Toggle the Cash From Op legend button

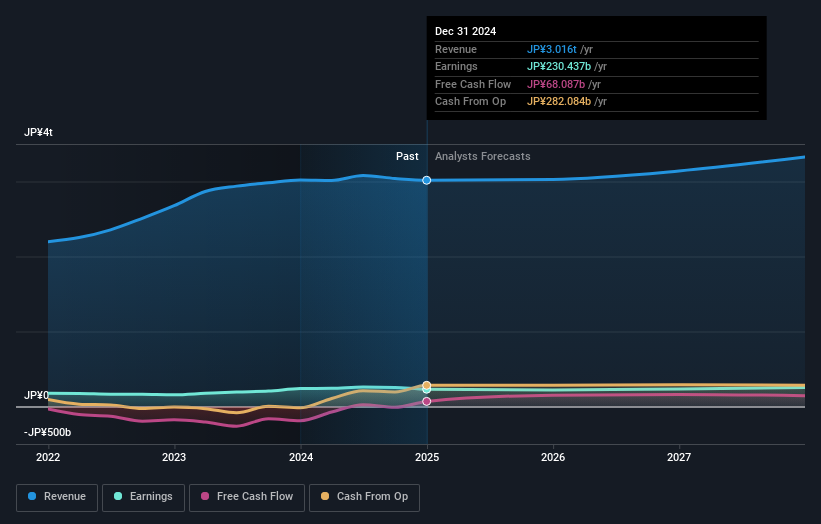[364, 497]
